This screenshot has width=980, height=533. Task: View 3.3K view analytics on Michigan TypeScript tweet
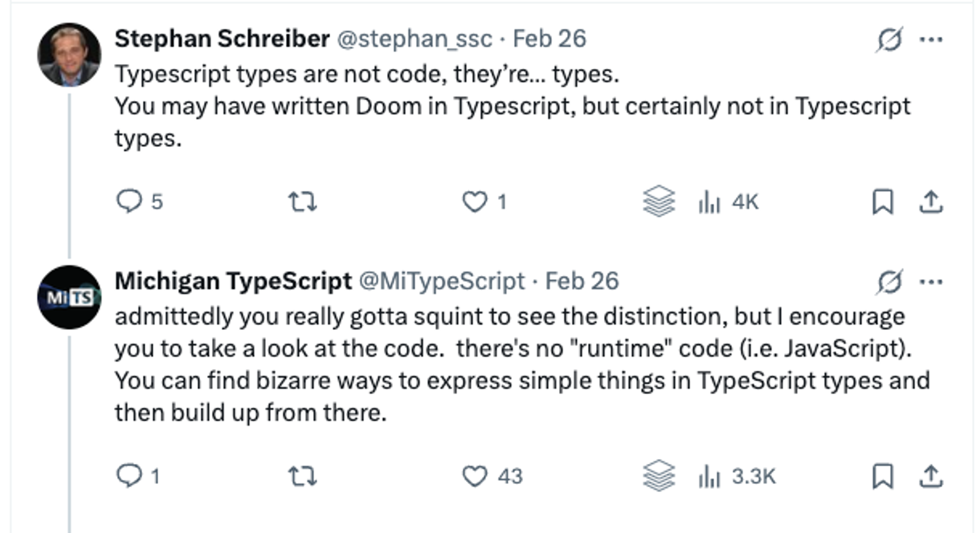736,475
